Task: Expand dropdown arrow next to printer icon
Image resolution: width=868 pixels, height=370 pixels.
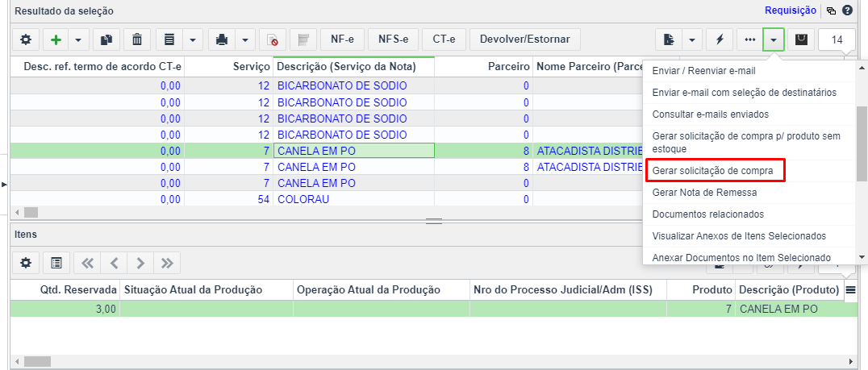Action: [x=245, y=39]
